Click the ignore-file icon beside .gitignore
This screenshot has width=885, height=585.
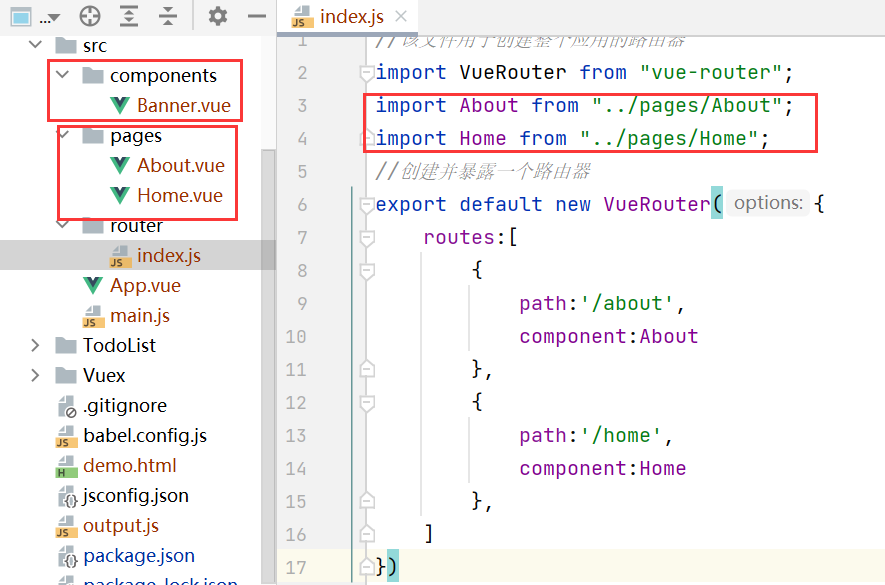[x=67, y=406]
